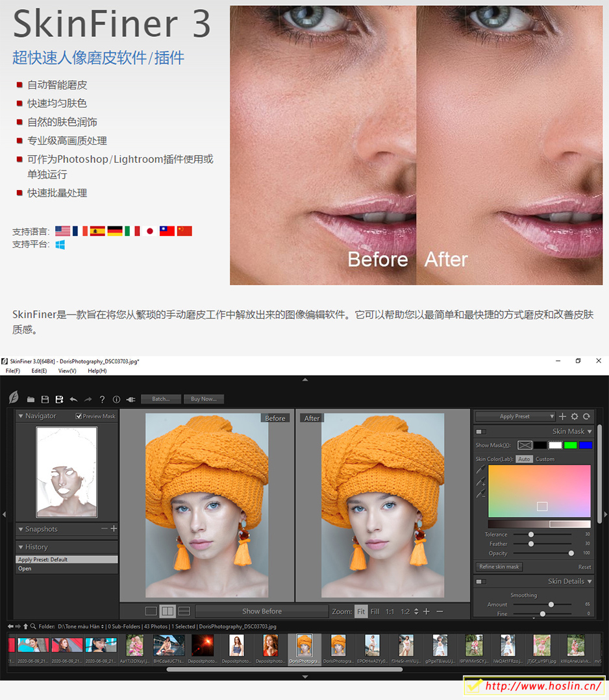Collapse the Skin Mask section
The height and width of the screenshot is (700, 609).
pos(590,431)
